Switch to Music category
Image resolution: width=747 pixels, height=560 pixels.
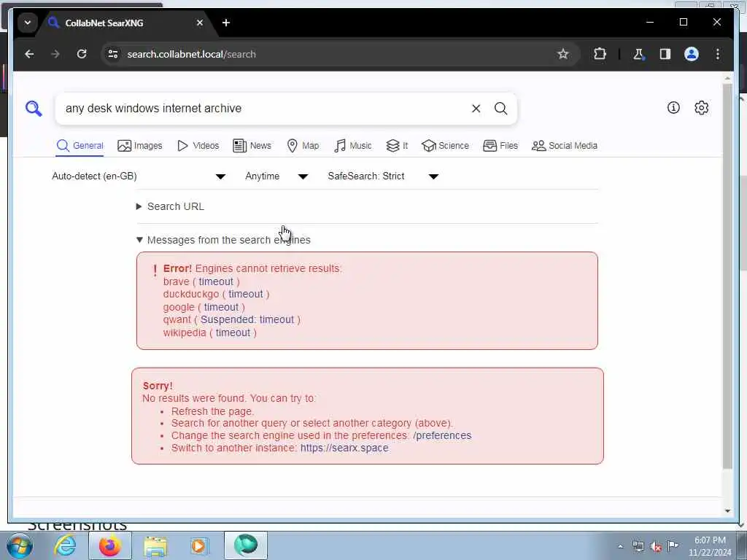(x=352, y=146)
